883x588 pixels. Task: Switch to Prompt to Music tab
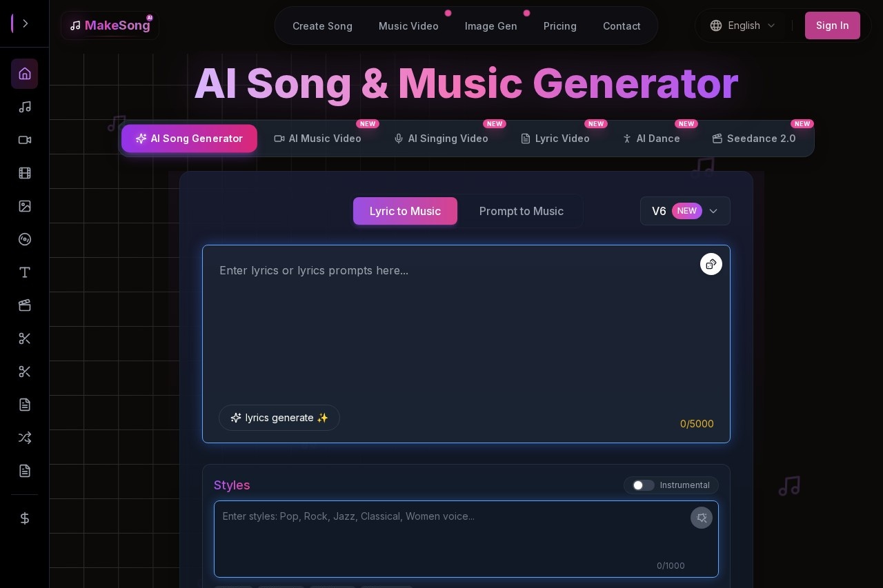click(x=522, y=211)
